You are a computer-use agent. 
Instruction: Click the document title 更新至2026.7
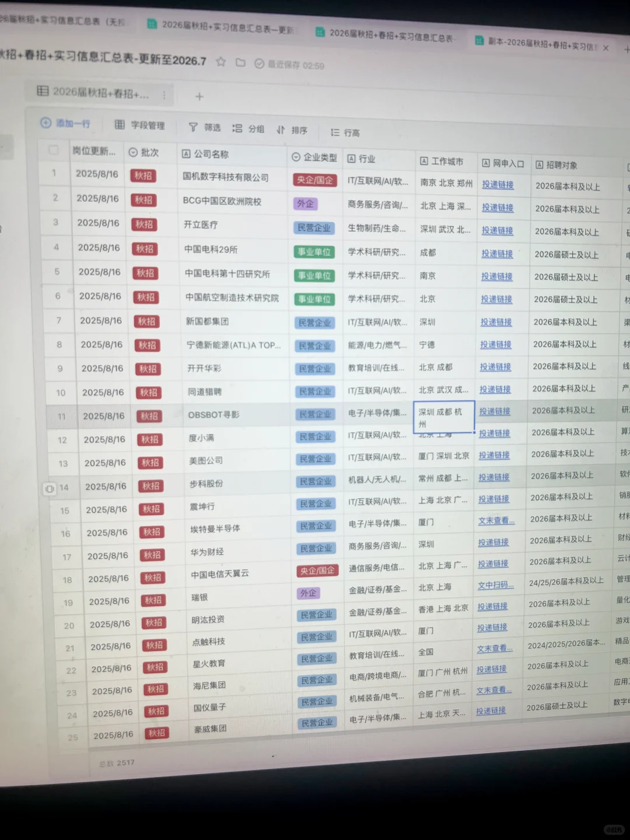(x=103, y=57)
